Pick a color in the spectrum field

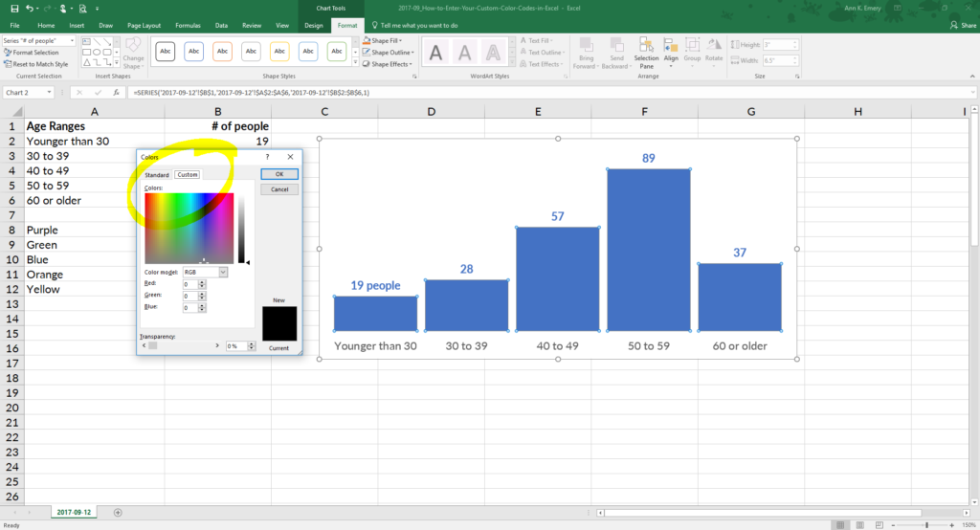point(189,228)
